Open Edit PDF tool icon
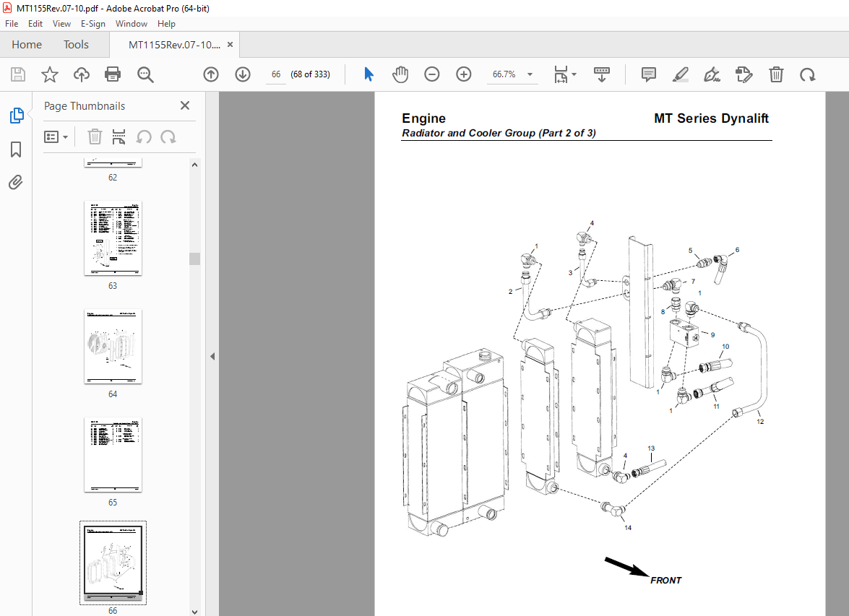 [744, 74]
